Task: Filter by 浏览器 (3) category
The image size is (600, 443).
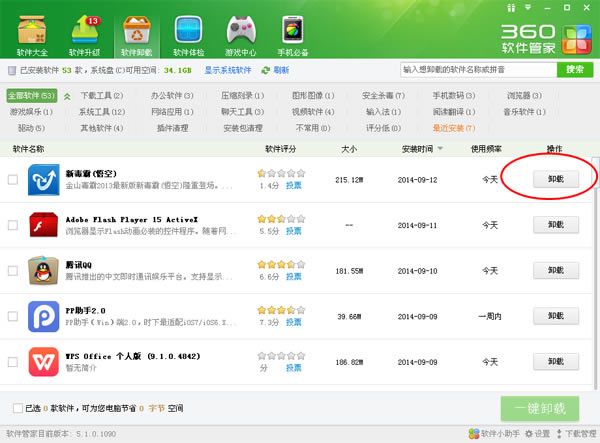Action: point(524,96)
